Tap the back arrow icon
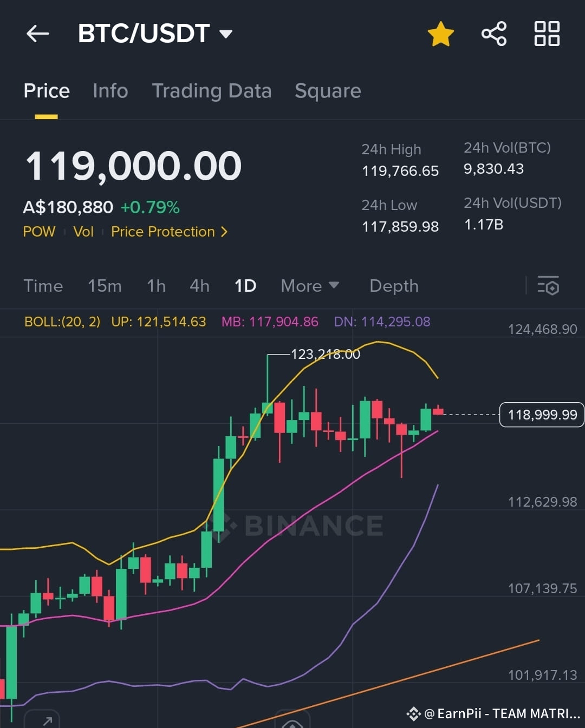This screenshot has width=585, height=728. tap(37, 34)
